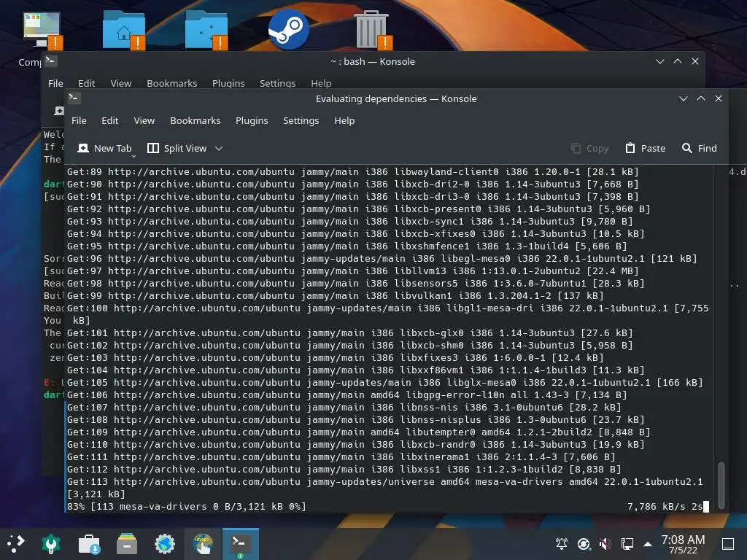The image size is (747, 560).
Task: Open the dotted blue folder desktop icon
Action: click(206, 31)
